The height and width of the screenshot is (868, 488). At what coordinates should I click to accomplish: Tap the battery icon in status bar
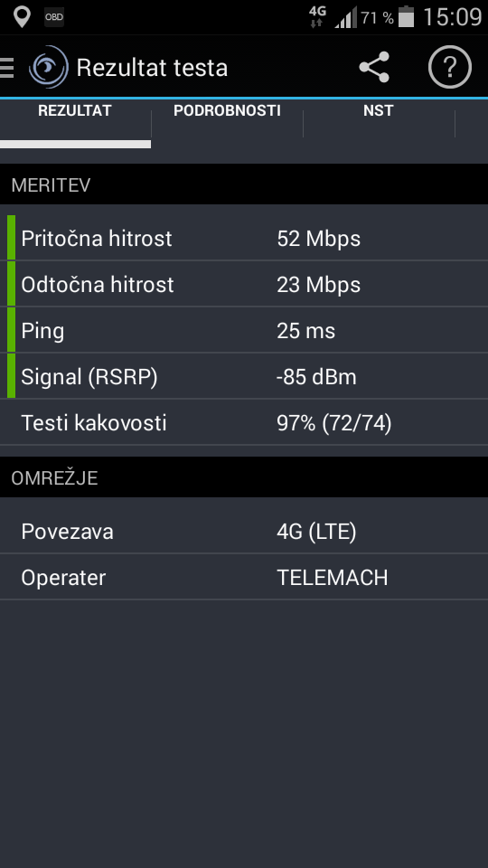[x=407, y=16]
